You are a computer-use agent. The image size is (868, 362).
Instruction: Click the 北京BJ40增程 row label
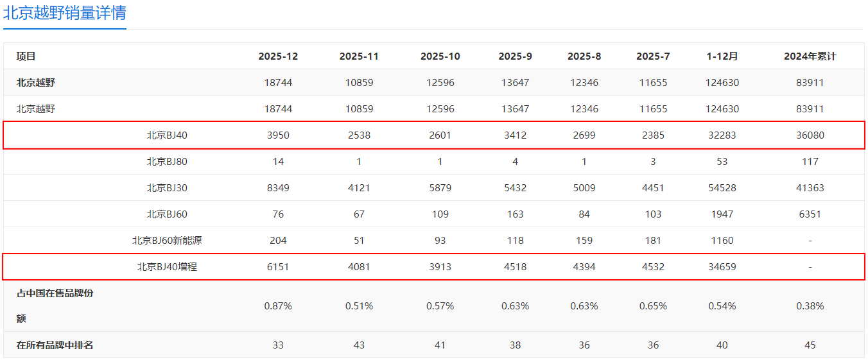(x=167, y=267)
